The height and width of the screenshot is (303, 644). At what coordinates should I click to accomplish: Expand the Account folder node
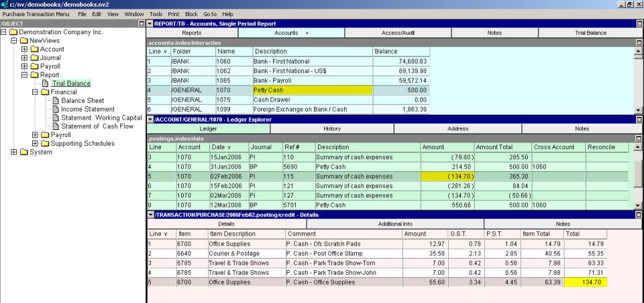25,49
